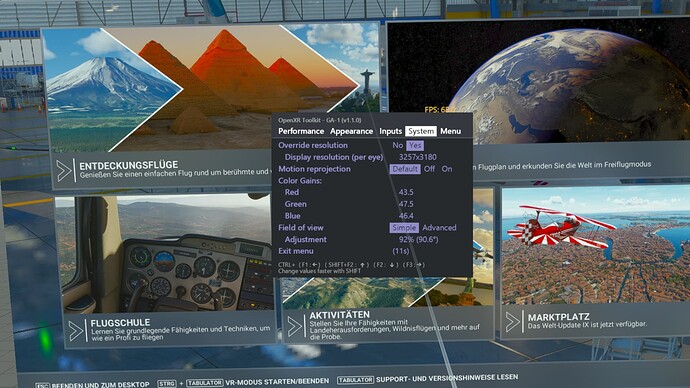Click the Exit menu countdown (11s)

coord(400,251)
